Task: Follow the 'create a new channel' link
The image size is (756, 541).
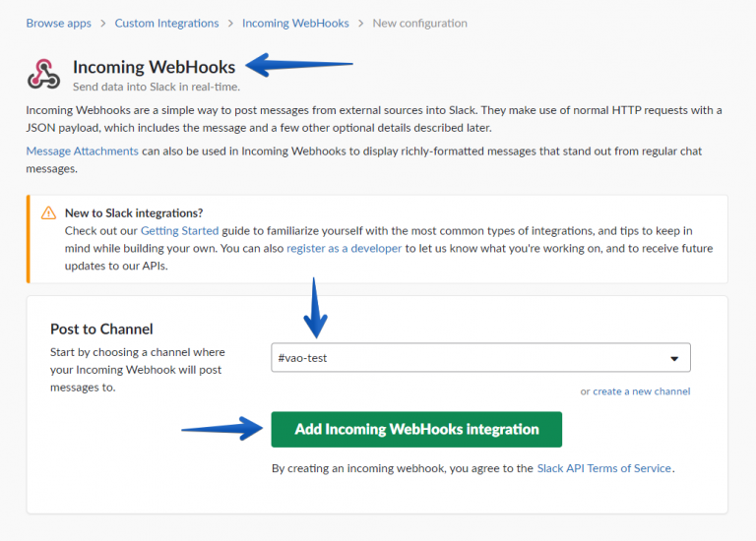Action: point(641,391)
